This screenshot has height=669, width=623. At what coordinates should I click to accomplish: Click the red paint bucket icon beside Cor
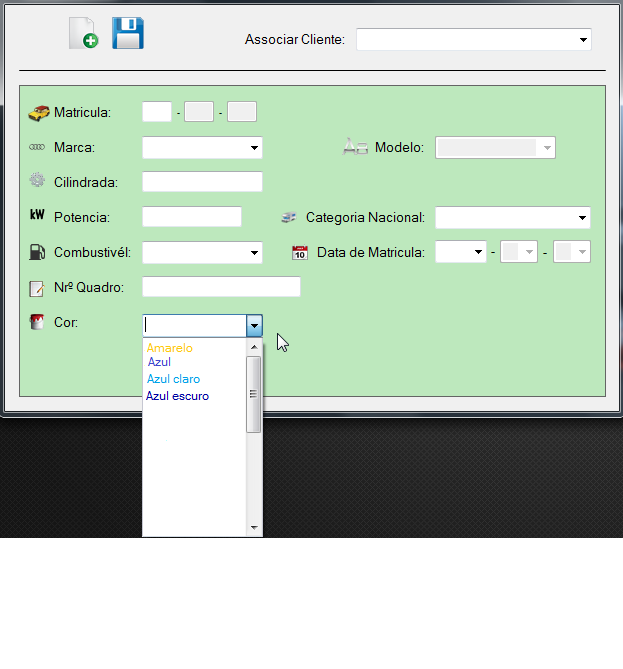tap(37, 322)
